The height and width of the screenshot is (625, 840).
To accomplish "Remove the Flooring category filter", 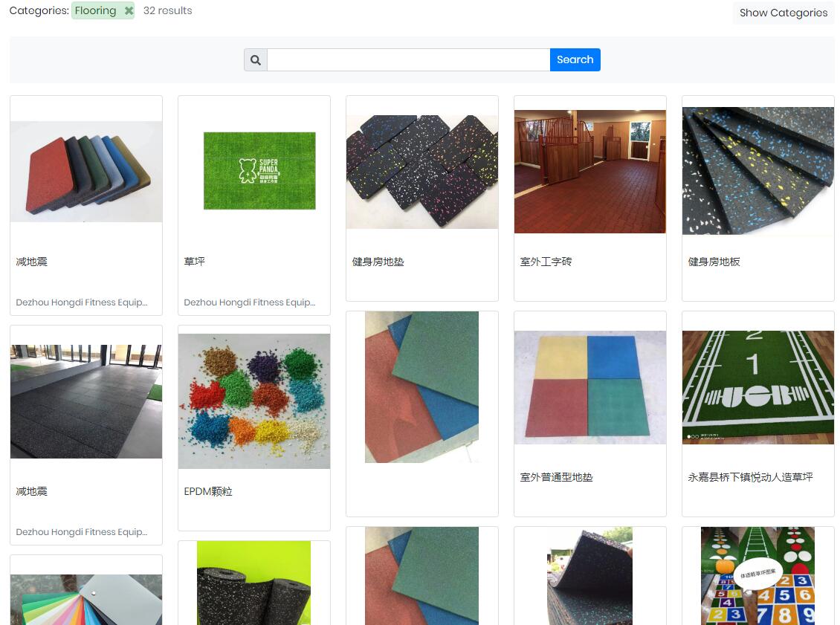I will (129, 10).
